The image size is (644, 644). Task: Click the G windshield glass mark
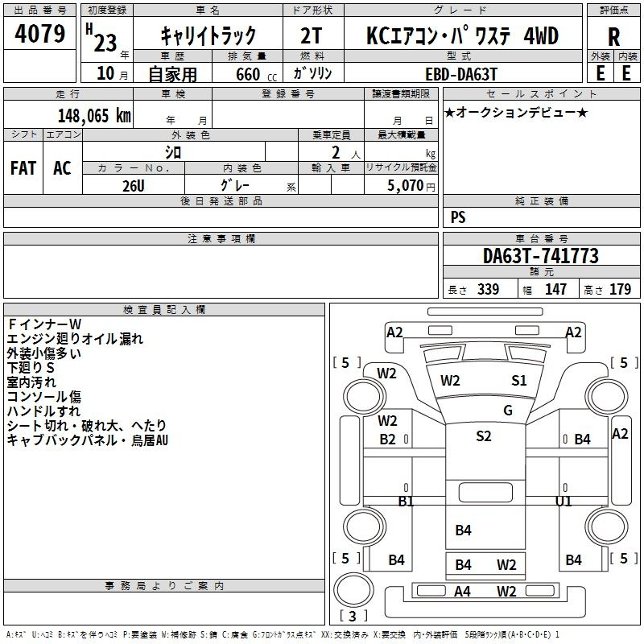(x=508, y=411)
